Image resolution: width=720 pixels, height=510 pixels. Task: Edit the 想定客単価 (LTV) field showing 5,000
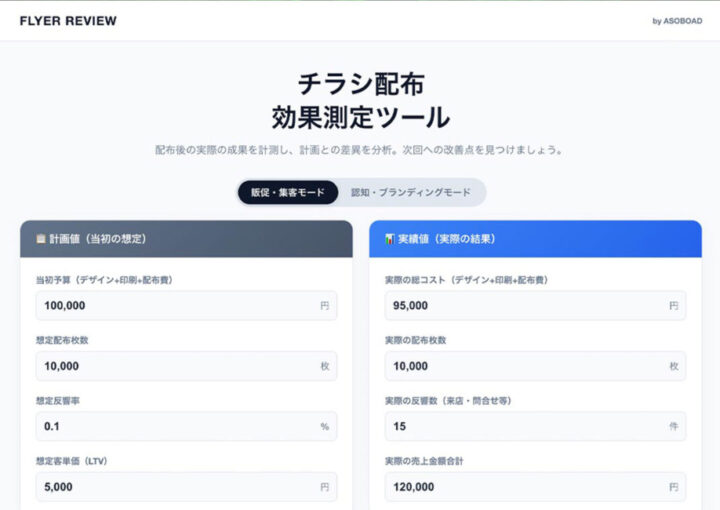[x=186, y=487]
